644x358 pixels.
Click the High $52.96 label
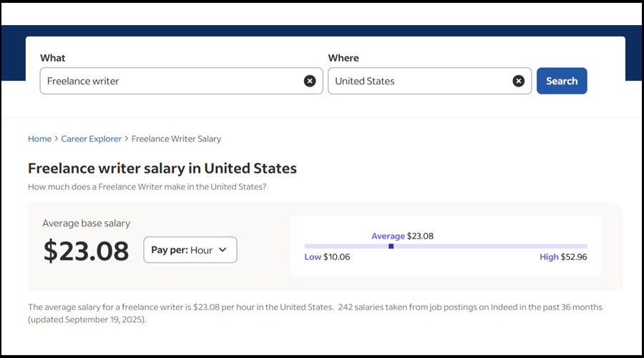(563, 257)
